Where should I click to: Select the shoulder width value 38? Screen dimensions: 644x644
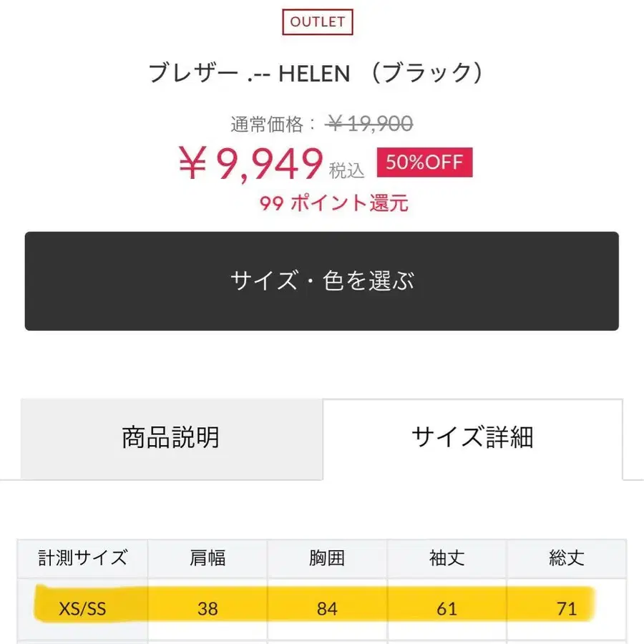tap(208, 608)
